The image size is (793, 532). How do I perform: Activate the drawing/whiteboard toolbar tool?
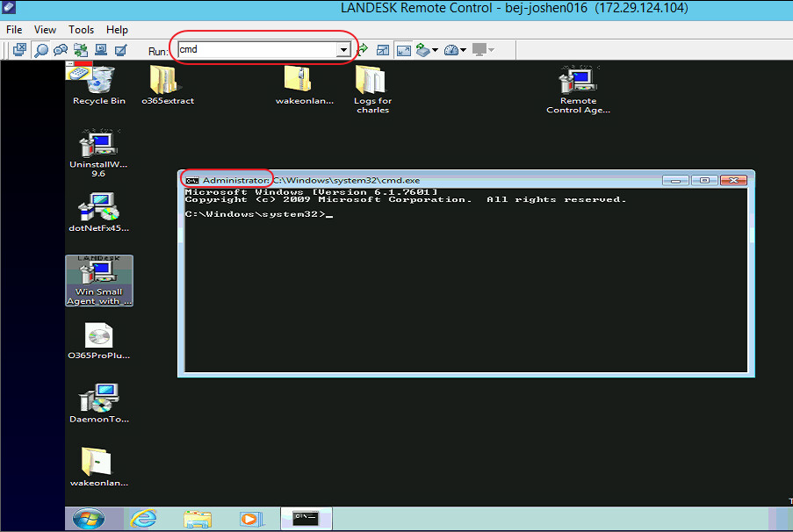point(121,50)
